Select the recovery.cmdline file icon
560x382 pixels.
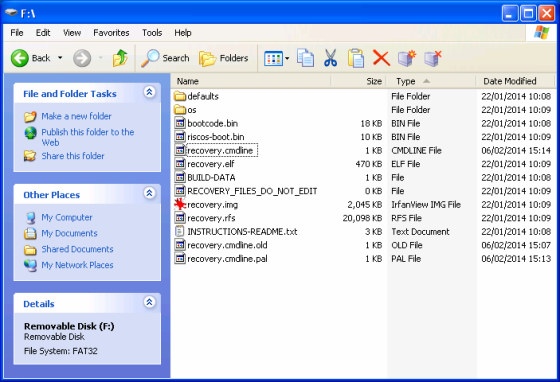180,150
